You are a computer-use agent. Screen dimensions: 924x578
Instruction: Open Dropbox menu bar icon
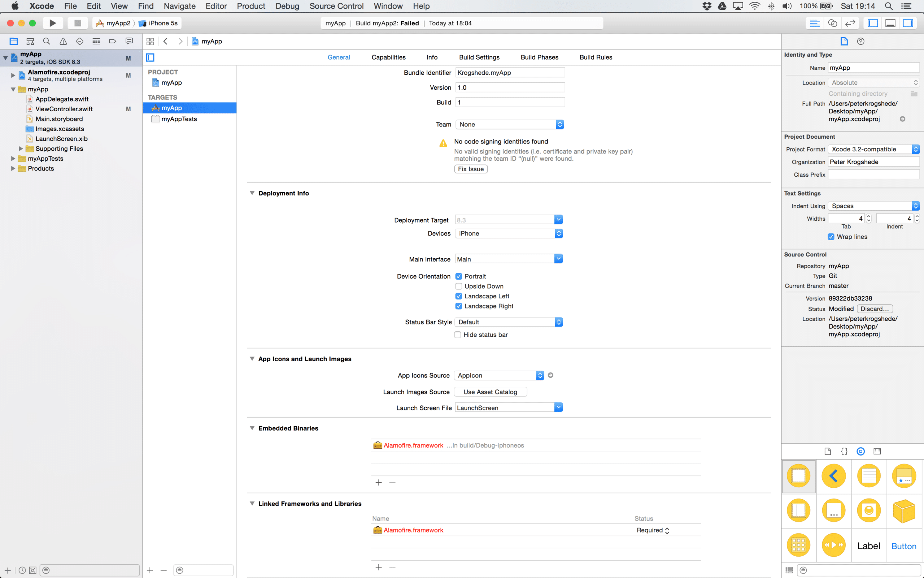(707, 6)
